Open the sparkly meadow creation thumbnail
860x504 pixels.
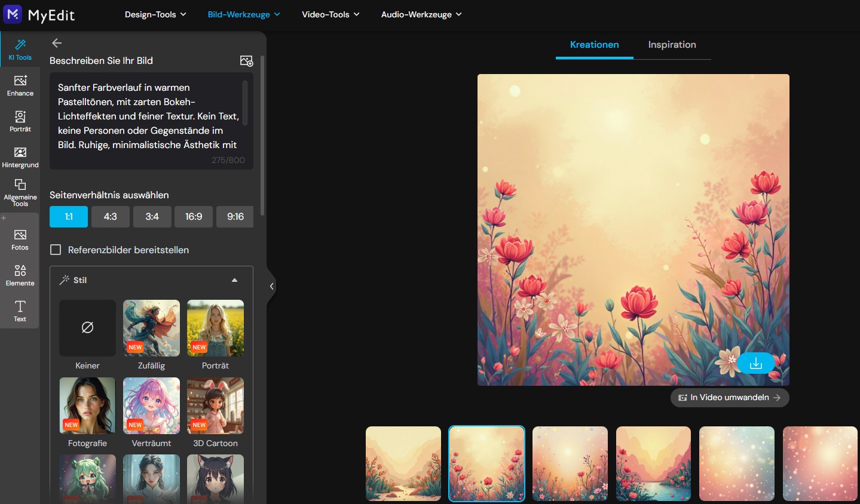point(570,463)
